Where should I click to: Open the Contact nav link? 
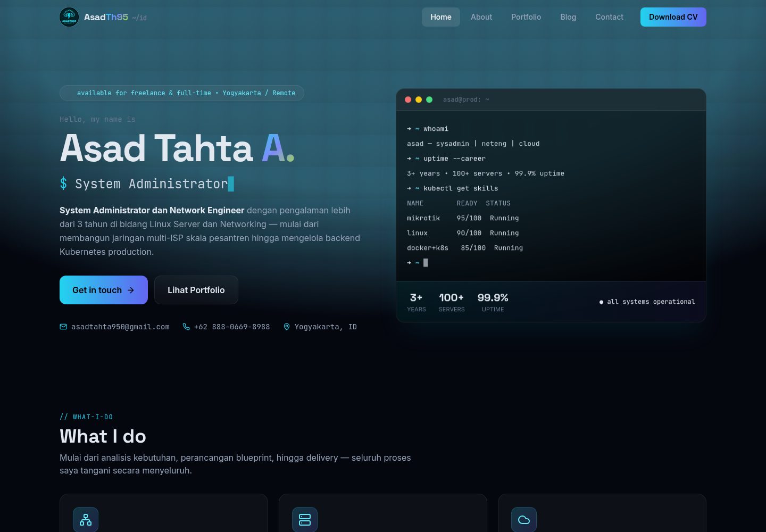pyautogui.click(x=609, y=17)
